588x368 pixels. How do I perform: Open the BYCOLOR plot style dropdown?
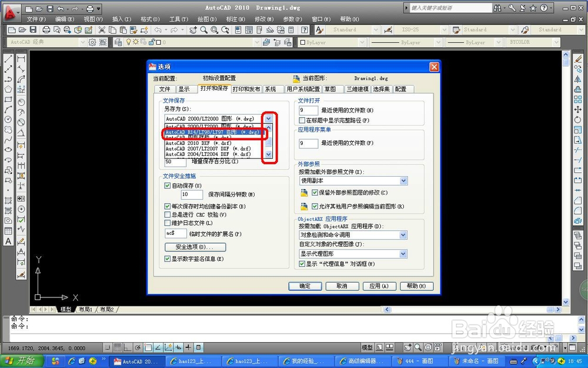pos(556,42)
